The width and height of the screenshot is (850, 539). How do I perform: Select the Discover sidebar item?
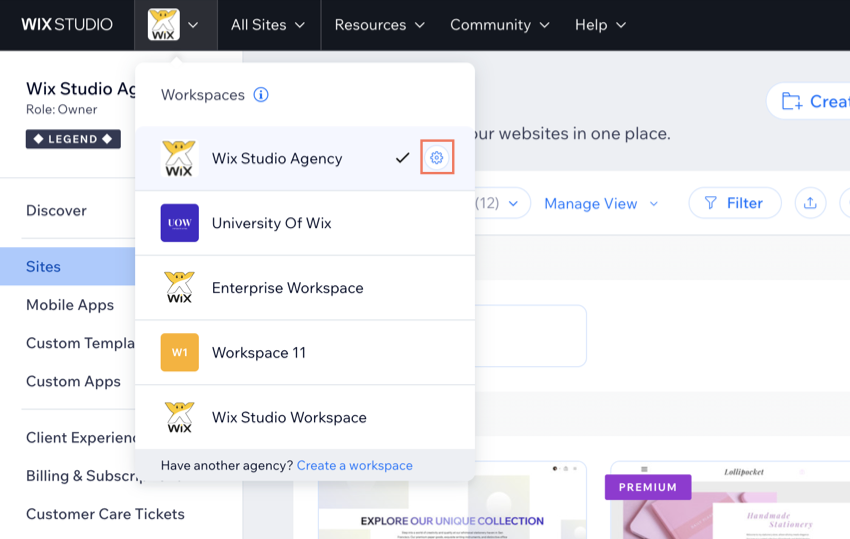pyautogui.click(x=56, y=210)
